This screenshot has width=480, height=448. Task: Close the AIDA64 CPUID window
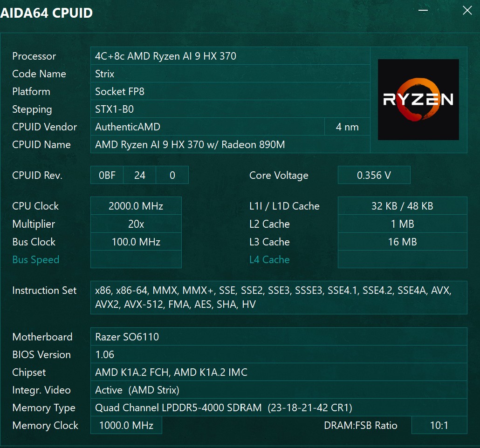467,10
